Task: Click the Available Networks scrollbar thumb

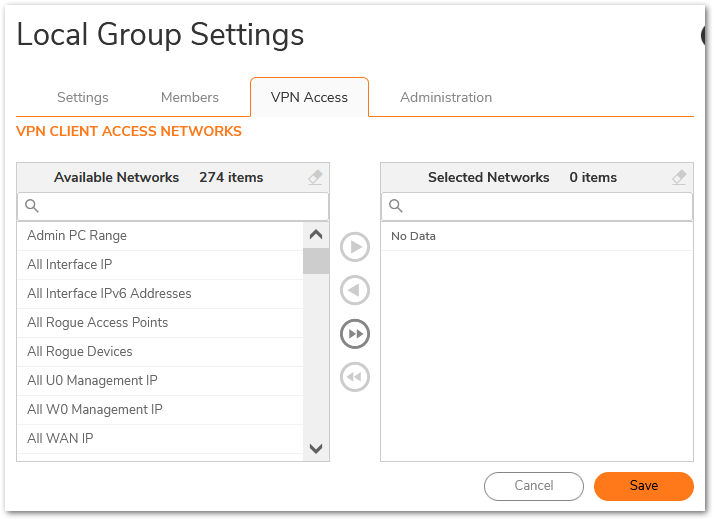Action: point(316,261)
